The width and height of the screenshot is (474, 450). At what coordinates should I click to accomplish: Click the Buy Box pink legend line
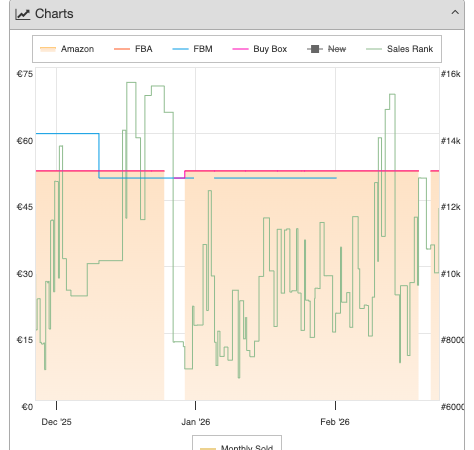click(240, 49)
